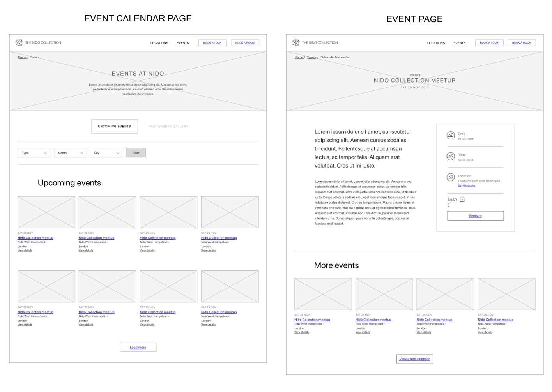Click the Load more button under upcoming events
This screenshot has height=392, width=552.
tap(138, 347)
